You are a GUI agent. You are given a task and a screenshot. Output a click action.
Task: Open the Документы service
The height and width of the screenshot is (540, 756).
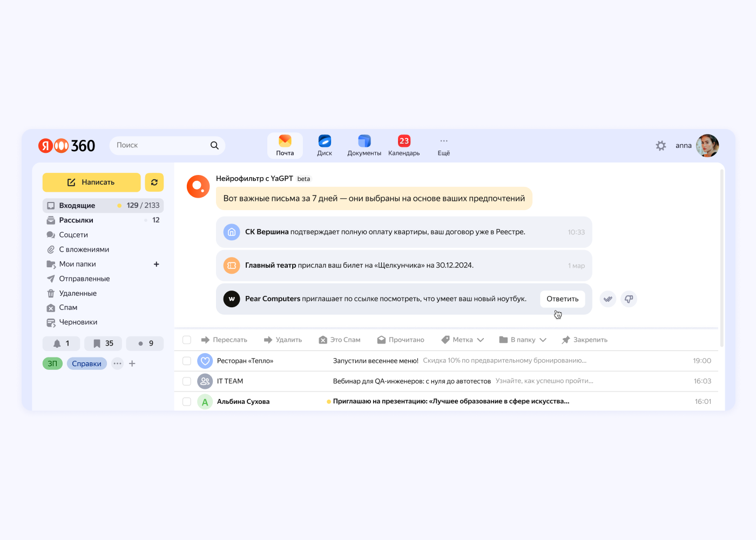coord(364,146)
